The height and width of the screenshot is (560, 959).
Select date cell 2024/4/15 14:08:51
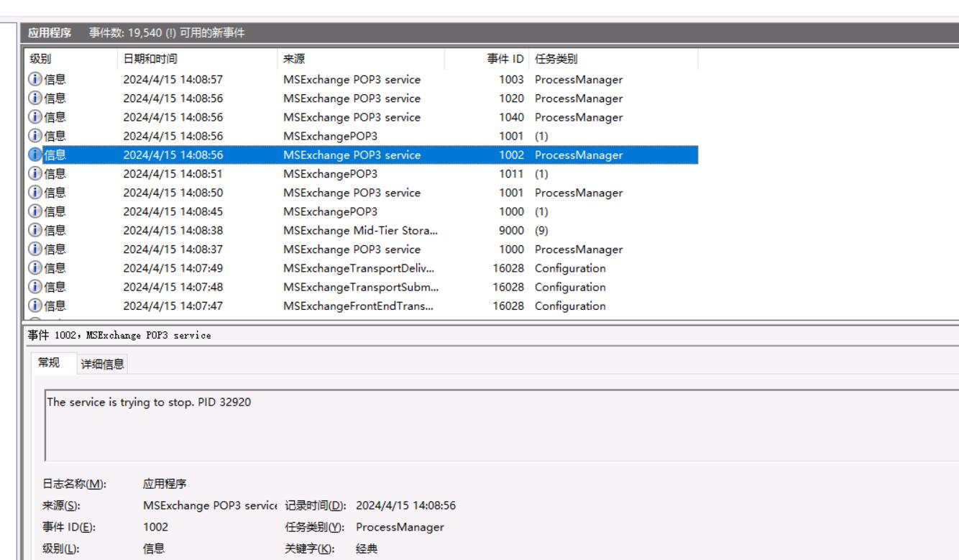click(x=172, y=174)
